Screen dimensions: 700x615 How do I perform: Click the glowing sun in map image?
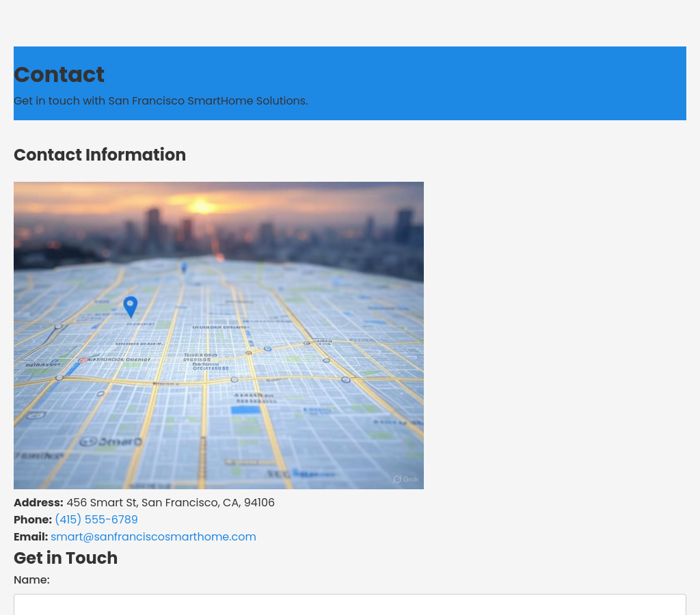click(x=203, y=205)
